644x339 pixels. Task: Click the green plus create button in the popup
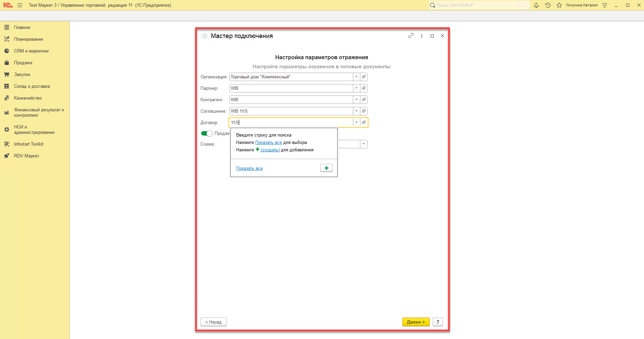tap(326, 168)
